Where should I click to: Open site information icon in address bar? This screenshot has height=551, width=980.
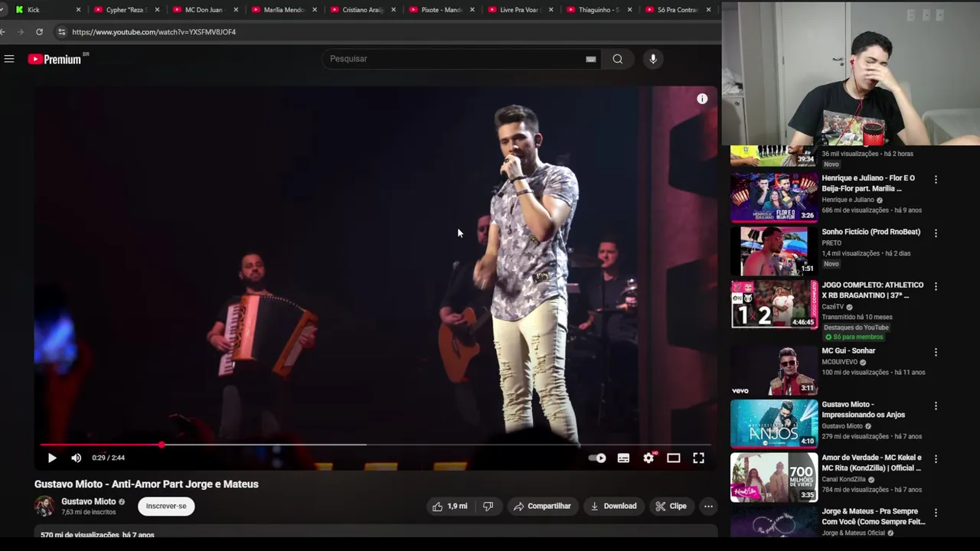pyautogui.click(x=61, y=31)
